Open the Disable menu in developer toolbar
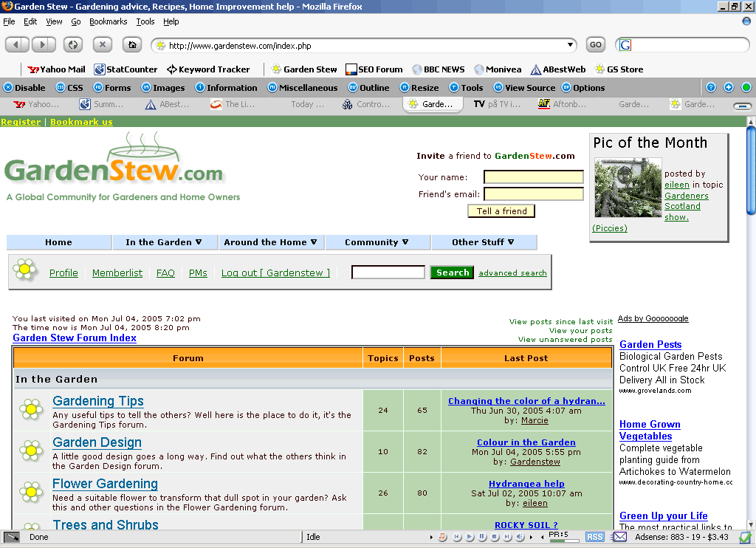The width and height of the screenshot is (756, 548). [24, 88]
